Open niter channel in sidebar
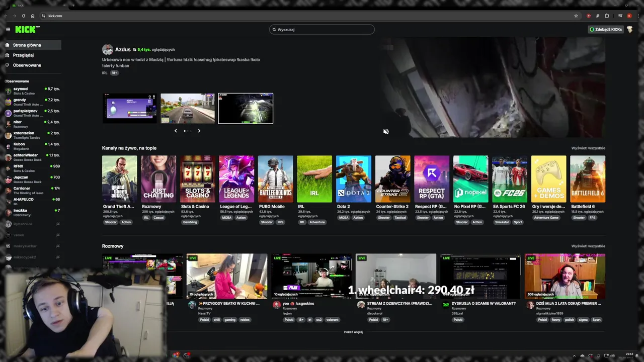The image size is (644, 362). point(32,124)
